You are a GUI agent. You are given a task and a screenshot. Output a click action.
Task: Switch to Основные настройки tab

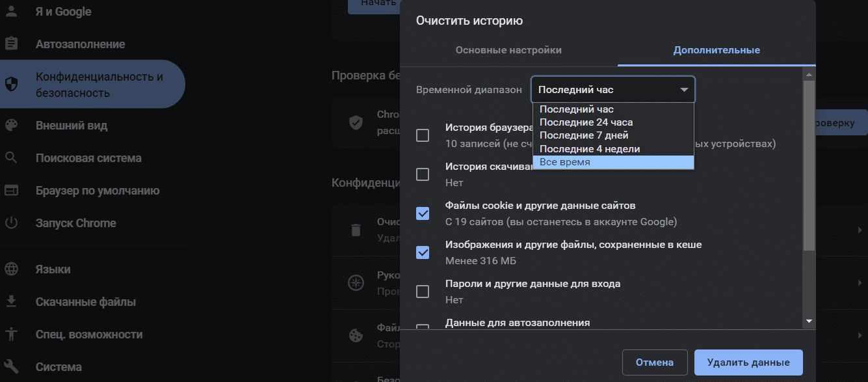[x=508, y=50]
